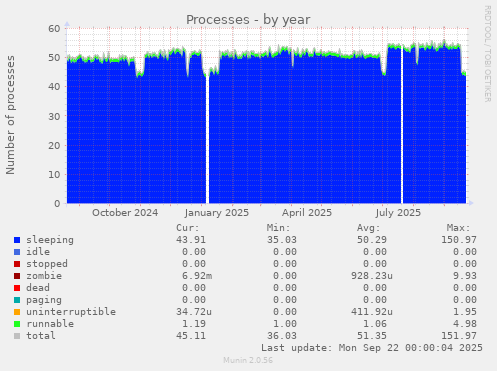Click total current value 45.11

point(191,336)
